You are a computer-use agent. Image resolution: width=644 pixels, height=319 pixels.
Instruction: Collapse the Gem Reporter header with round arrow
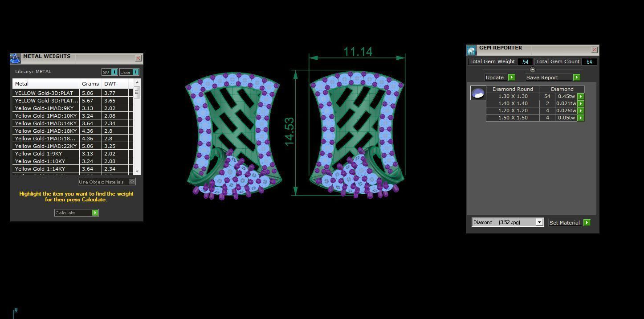[x=532, y=70]
